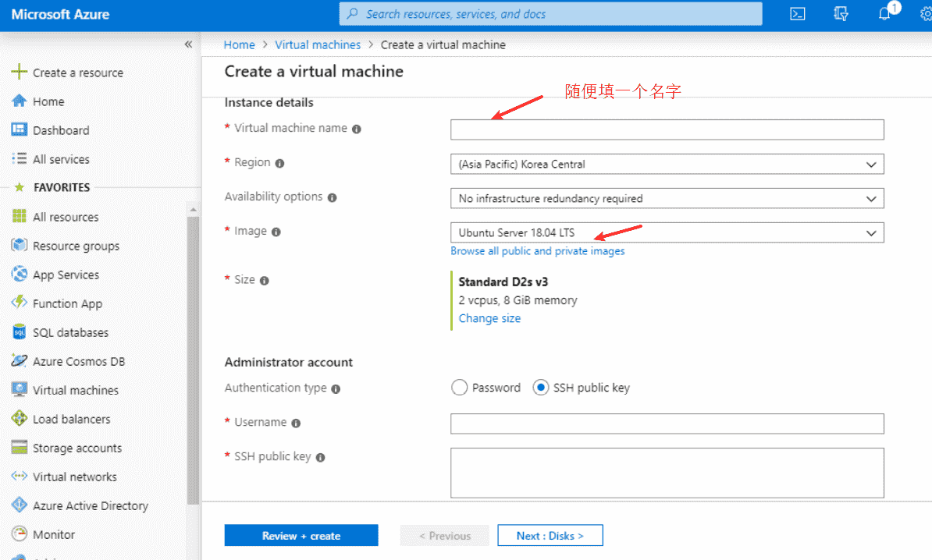
Task: Open the Image dropdown
Action: tap(667, 232)
